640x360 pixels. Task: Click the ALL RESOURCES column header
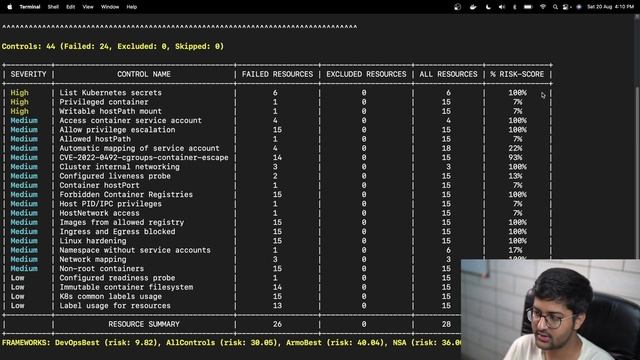tap(448, 74)
